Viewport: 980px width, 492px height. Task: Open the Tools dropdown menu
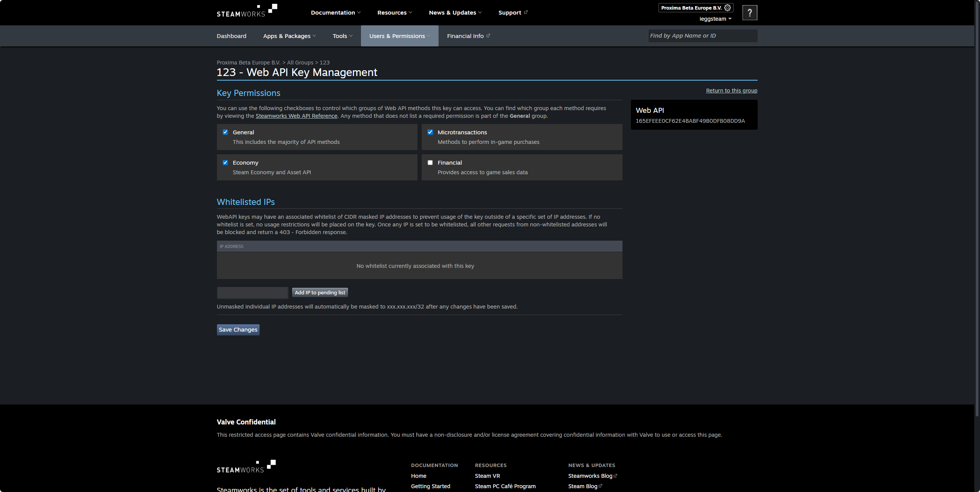(343, 36)
